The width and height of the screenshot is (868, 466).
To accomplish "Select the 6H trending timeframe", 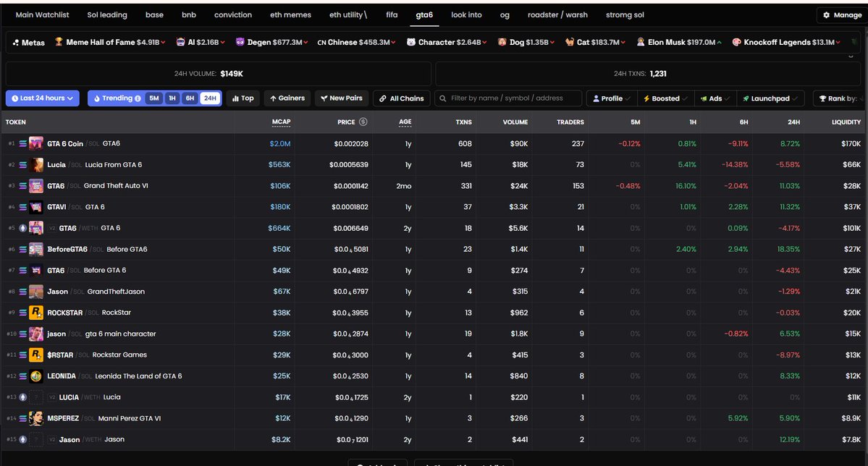I will point(190,98).
